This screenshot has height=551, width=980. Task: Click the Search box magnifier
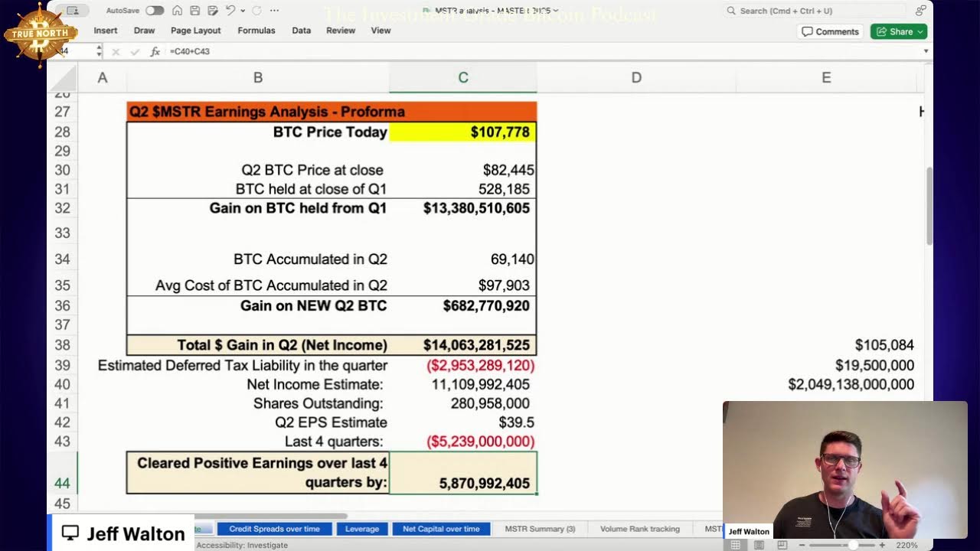731,11
